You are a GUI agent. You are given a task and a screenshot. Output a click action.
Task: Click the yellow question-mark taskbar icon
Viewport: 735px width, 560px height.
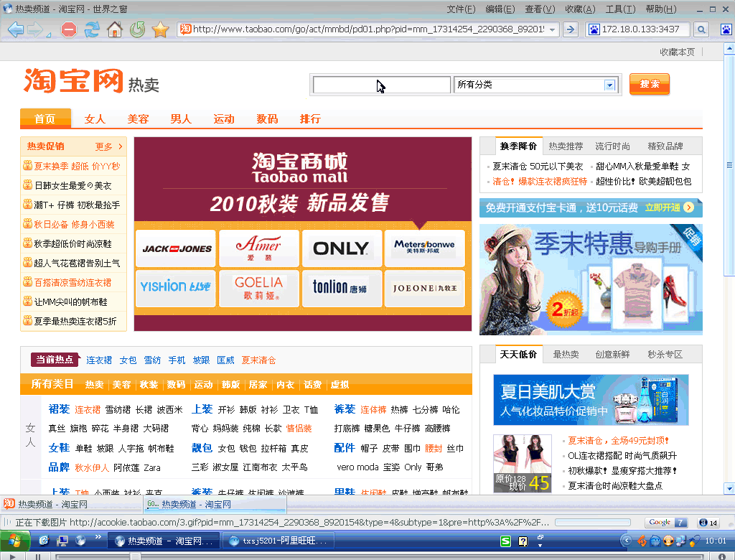(x=523, y=541)
